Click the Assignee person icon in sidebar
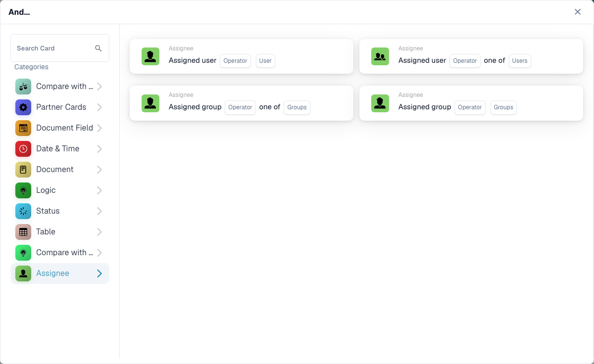This screenshot has height=364, width=594. tap(23, 273)
